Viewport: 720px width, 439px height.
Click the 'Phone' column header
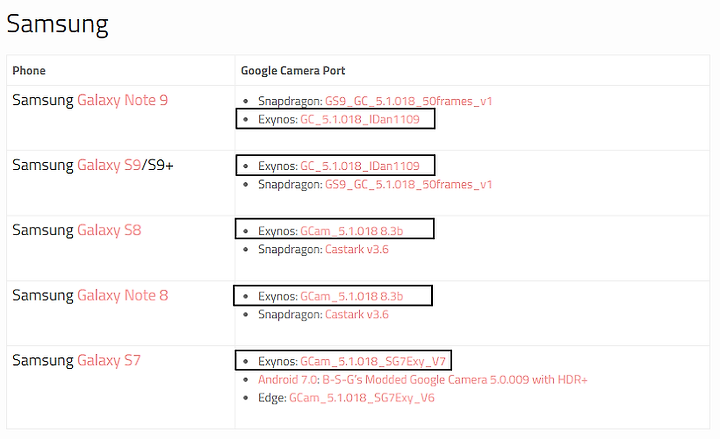29,71
